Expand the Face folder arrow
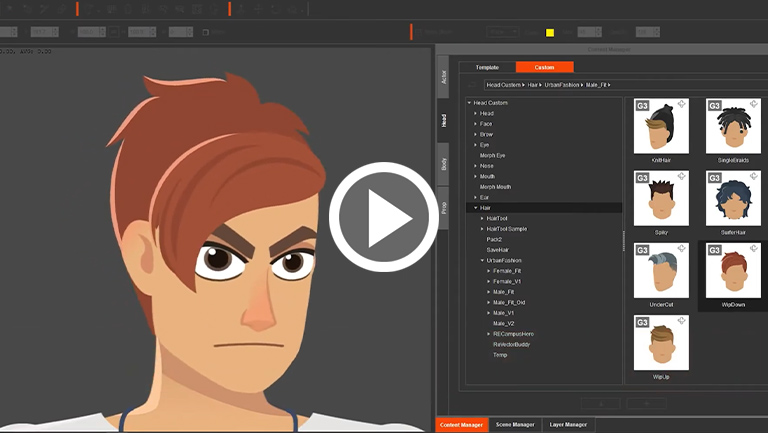The height and width of the screenshot is (433, 768). [476, 124]
